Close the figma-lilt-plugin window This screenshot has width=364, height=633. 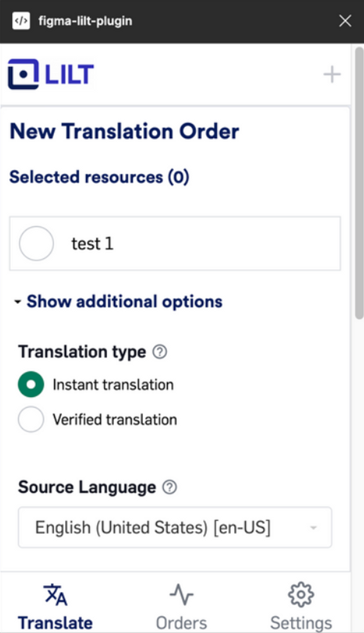[345, 21]
